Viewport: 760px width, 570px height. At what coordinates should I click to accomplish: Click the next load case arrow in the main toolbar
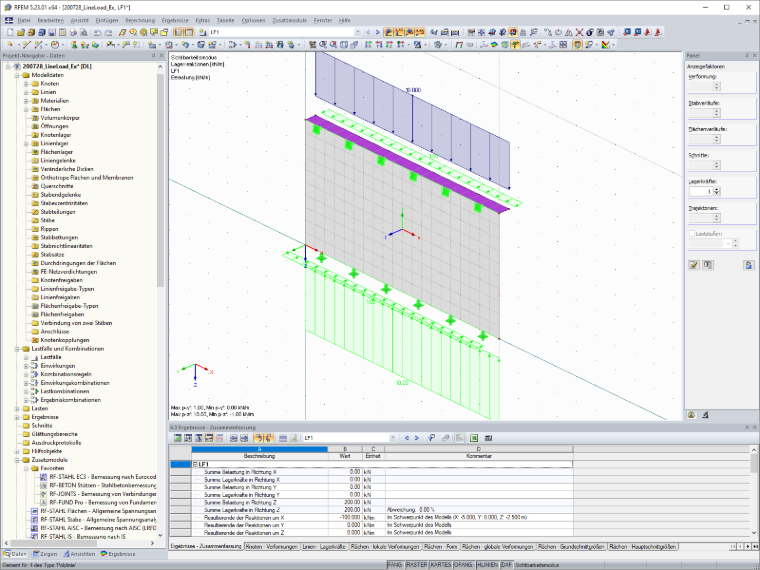click(x=378, y=32)
